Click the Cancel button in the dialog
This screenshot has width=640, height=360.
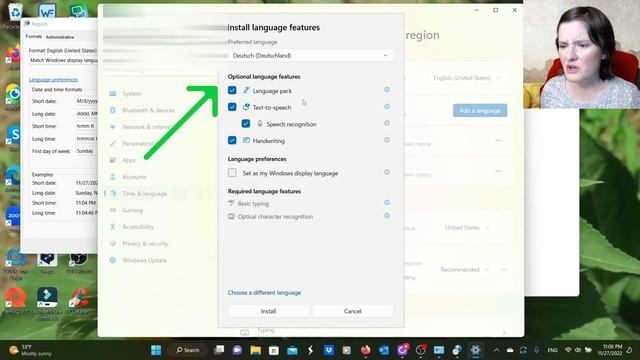click(353, 311)
